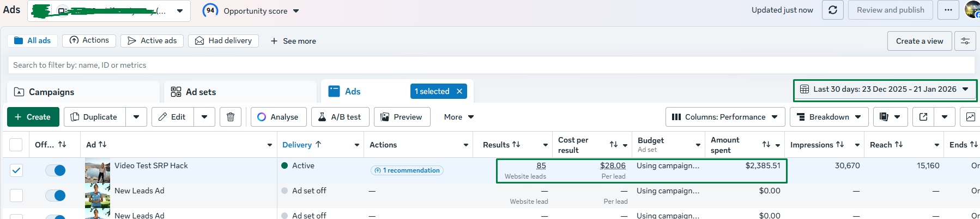Screen dimensions: 980x219
Task: Open the customize view sliders icon
Action: 965,41
